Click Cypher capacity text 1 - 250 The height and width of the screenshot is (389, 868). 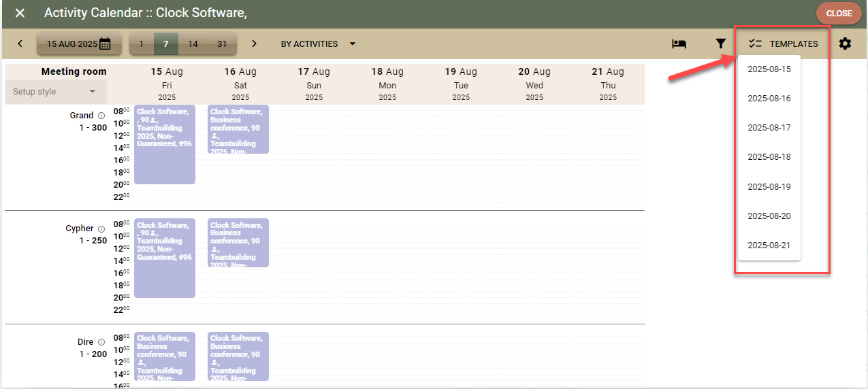tap(93, 241)
